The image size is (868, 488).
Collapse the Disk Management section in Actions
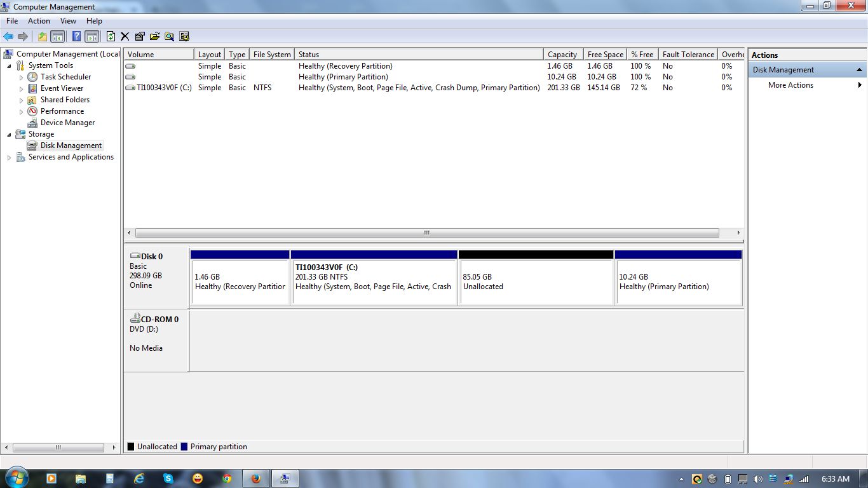859,70
